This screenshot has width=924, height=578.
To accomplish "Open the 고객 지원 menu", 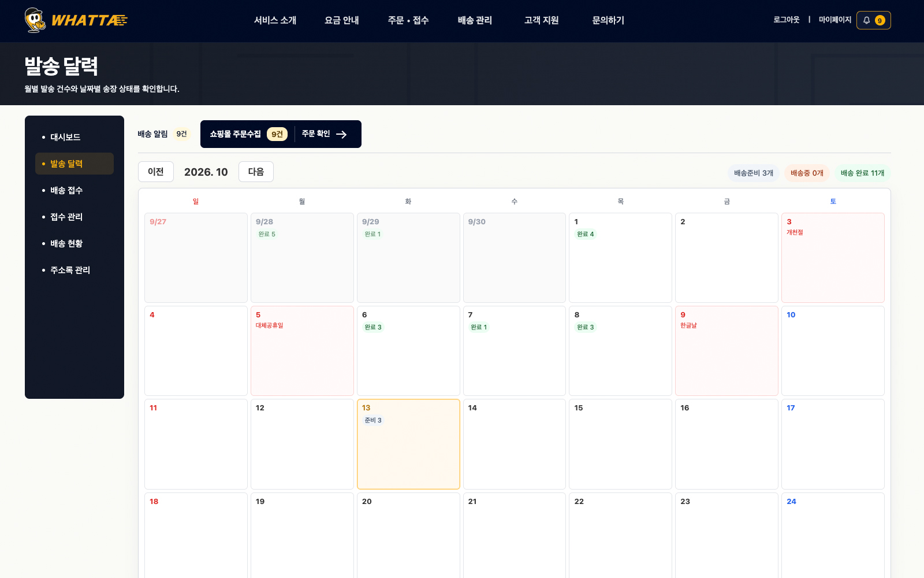I will click(542, 20).
